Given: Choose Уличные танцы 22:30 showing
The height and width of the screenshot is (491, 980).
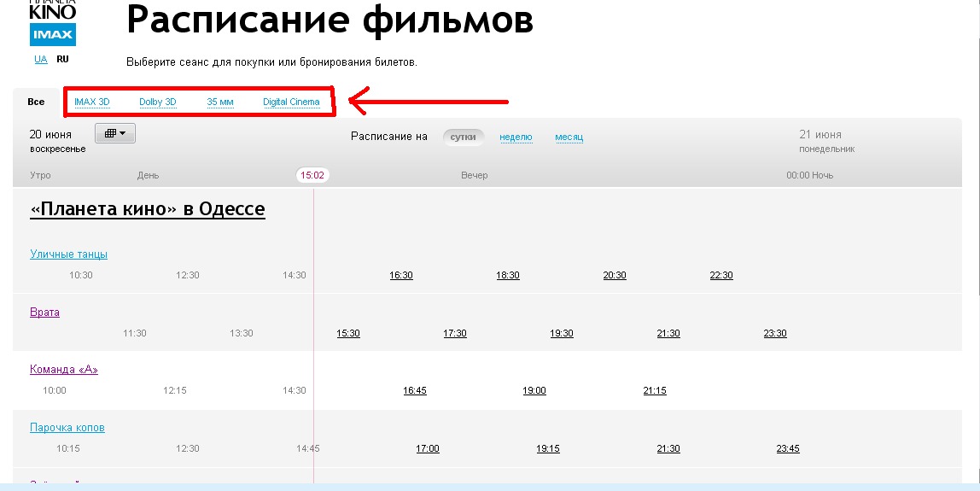Looking at the screenshot, I should click(722, 275).
